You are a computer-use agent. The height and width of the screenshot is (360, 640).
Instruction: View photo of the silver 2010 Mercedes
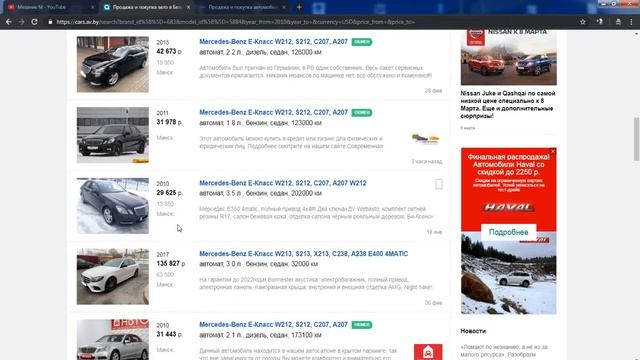(x=113, y=340)
